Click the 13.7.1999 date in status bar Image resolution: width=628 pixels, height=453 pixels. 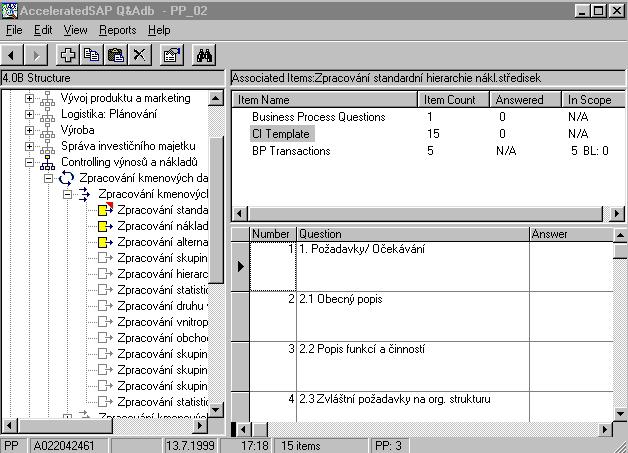click(190, 446)
